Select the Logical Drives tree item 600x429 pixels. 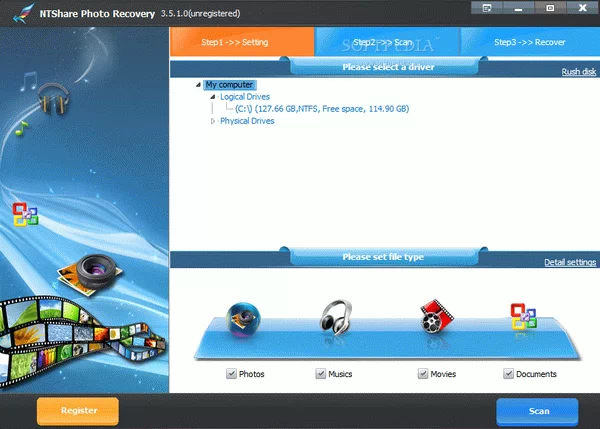click(x=245, y=97)
